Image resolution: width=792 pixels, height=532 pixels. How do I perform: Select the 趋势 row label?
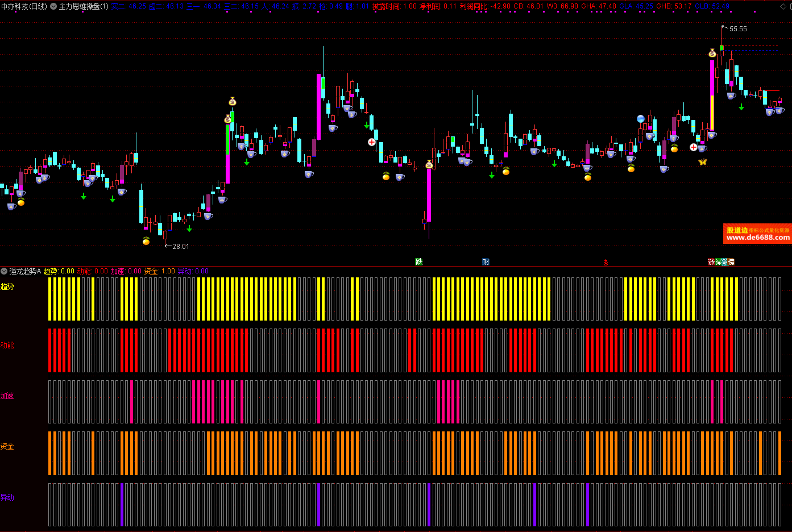tap(7, 287)
